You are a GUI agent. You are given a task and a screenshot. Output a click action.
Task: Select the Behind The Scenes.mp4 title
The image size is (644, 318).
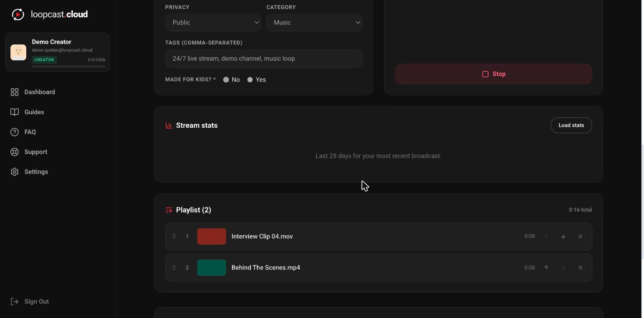pos(266,268)
